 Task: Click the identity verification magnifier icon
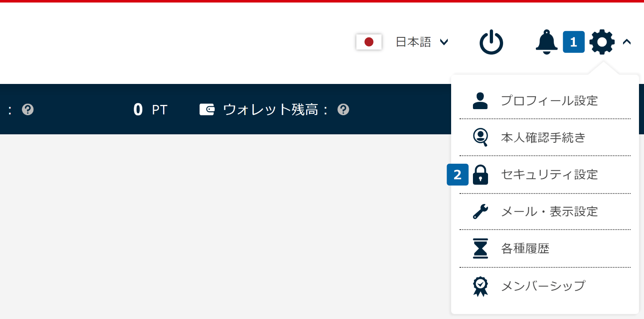click(480, 137)
